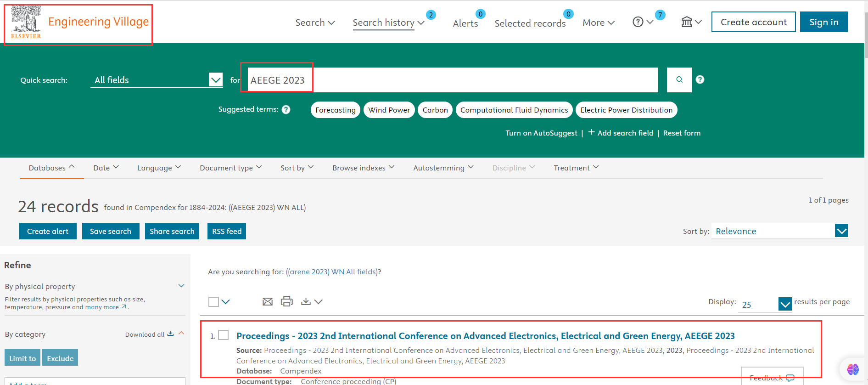Select Electric Power Distribution suggested term

(627, 110)
